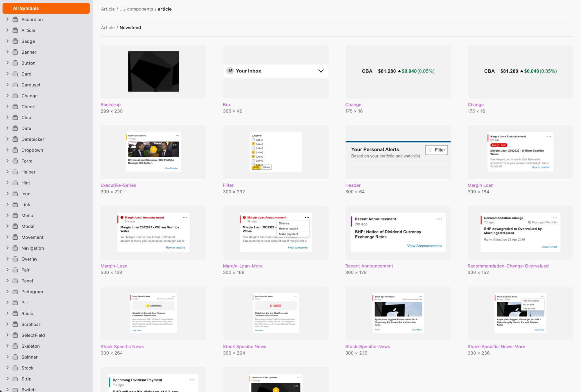The width and height of the screenshot is (581, 392).
Task: Click the Button group stack icon
Action: click(15, 63)
